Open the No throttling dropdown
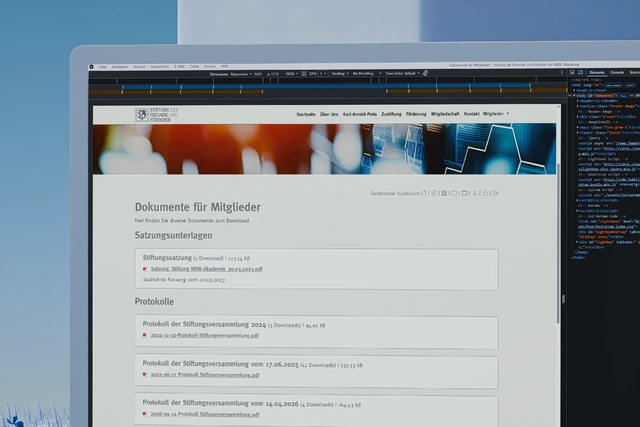The height and width of the screenshot is (427, 640). (x=367, y=73)
